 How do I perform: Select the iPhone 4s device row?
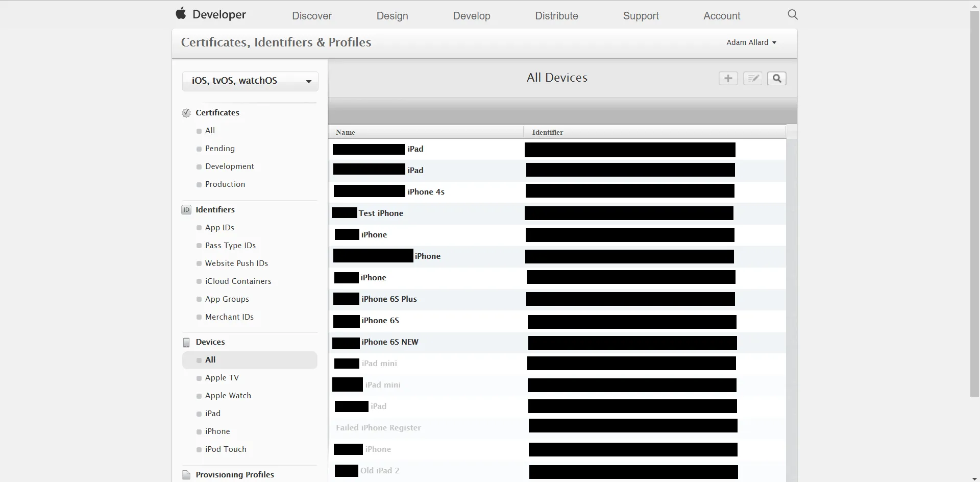(557, 192)
